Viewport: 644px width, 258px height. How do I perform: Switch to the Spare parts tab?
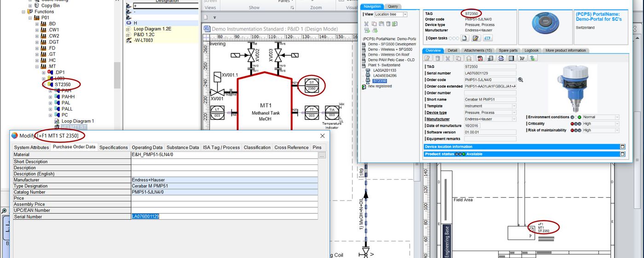pyautogui.click(x=508, y=50)
